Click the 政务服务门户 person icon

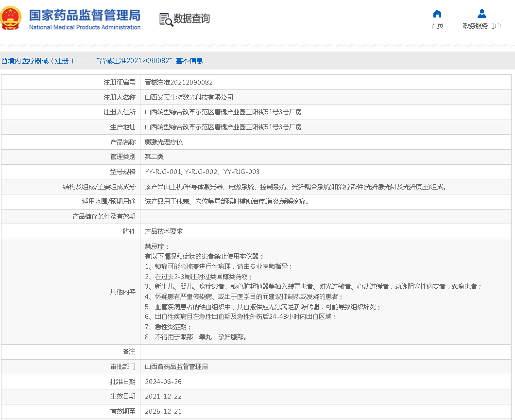(x=481, y=14)
